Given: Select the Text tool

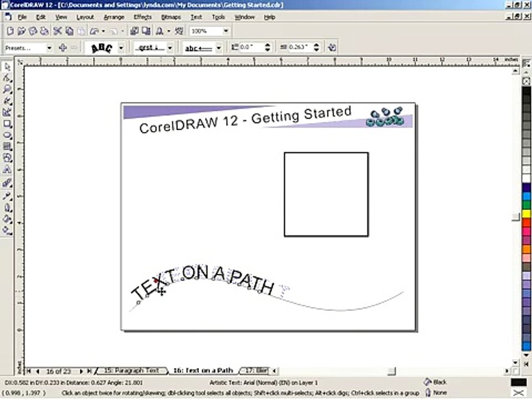Looking at the screenshot, I should click(x=7, y=170).
